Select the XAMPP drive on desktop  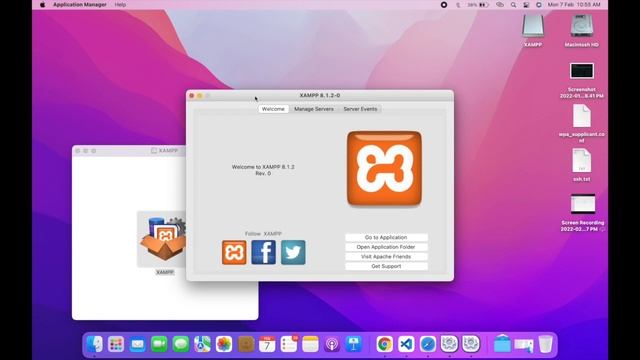tap(533, 26)
